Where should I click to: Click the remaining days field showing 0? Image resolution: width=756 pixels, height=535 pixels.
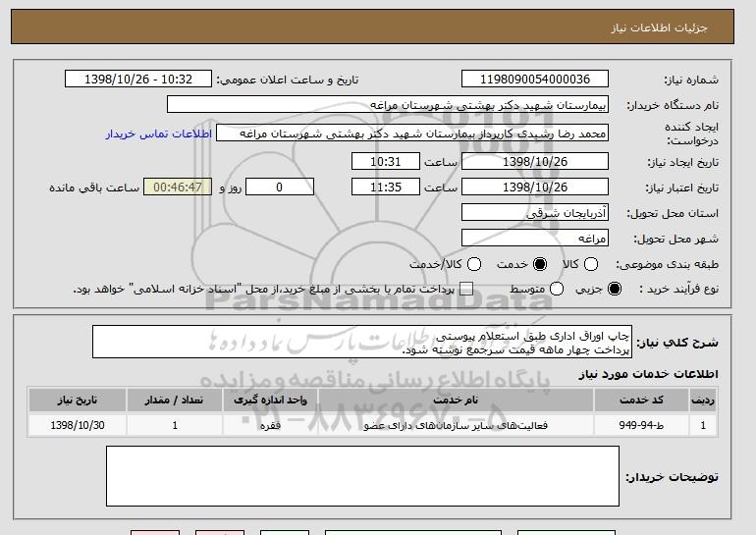(x=280, y=187)
